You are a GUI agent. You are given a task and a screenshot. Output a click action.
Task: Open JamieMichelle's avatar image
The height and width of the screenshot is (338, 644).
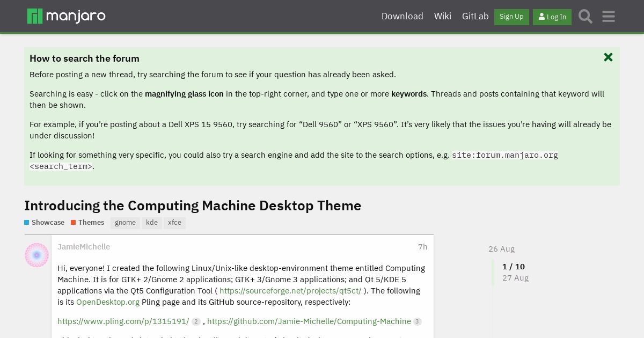coord(37,255)
